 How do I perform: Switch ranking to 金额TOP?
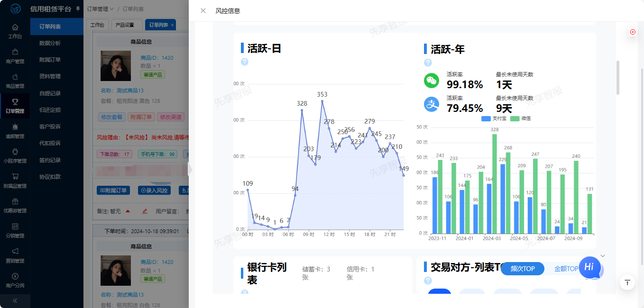pyautogui.click(x=566, y=269)
